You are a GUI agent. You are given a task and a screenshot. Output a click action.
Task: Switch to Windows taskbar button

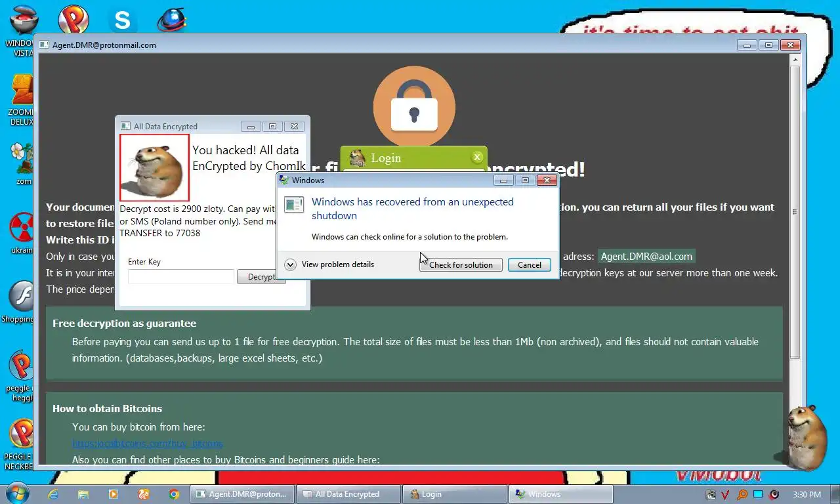click(x=562, y=494)
